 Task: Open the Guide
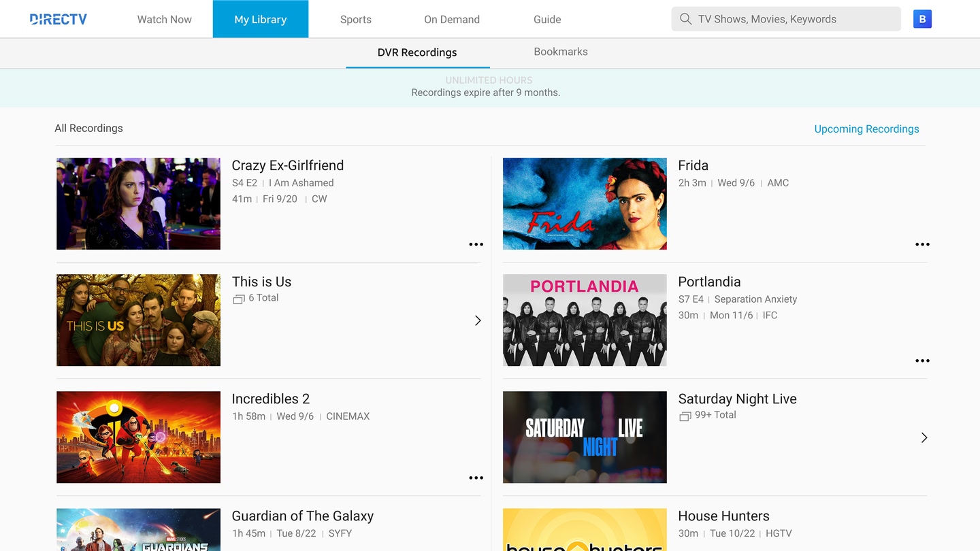(547, 19)
